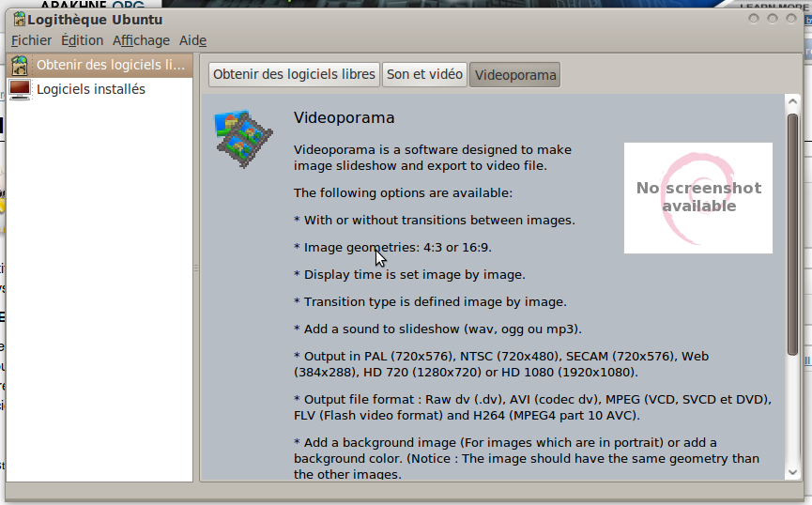This screenshot has height=505, width=812.
Task: Open the Édition menu
Action: point(82,40)
